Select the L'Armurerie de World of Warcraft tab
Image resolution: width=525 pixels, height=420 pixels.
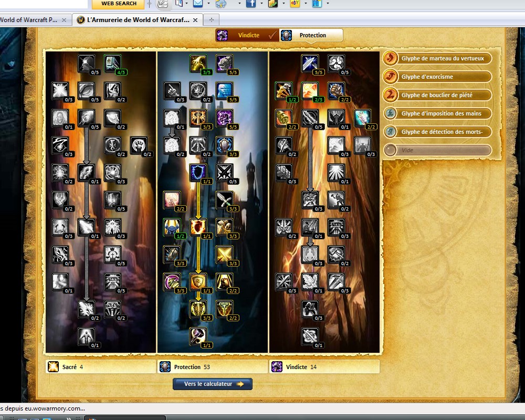click(x=138, y=20)
